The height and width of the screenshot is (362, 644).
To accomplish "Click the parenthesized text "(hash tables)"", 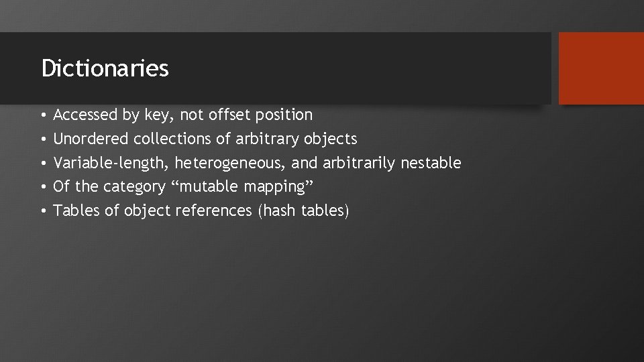I will click(x=303, y=210).
